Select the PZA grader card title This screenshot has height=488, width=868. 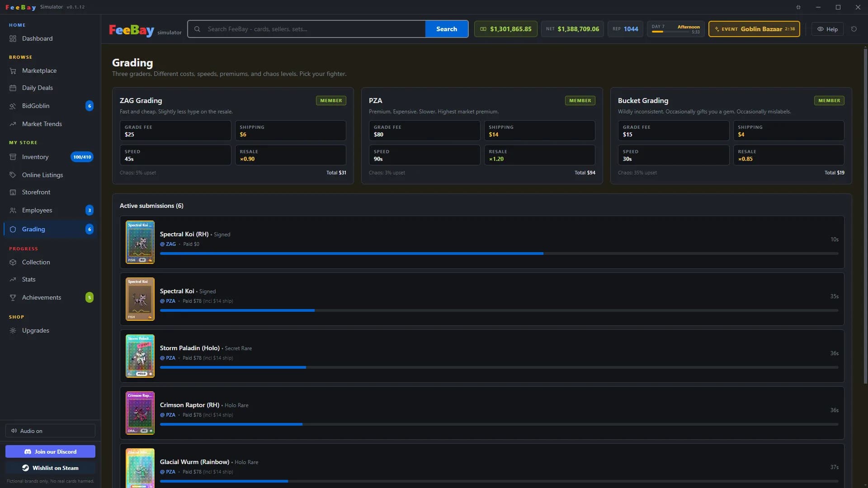[375, 101]
